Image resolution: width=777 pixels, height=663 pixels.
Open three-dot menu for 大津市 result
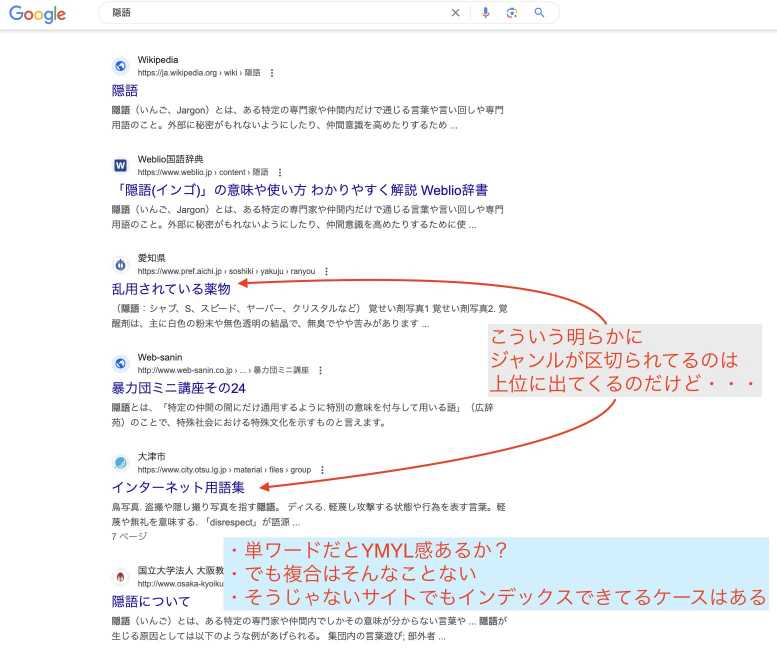(x=322, y=469)
